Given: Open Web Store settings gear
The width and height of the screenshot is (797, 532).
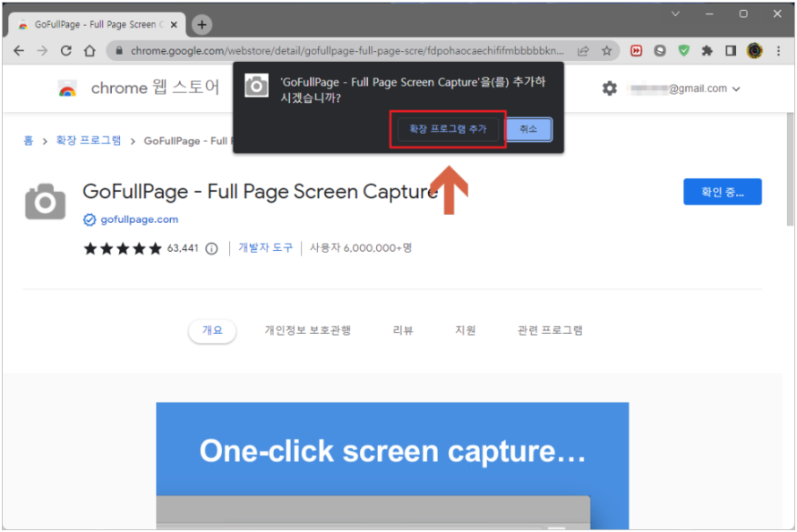Looking at the screenshot, I should click(x=610, y=89).
